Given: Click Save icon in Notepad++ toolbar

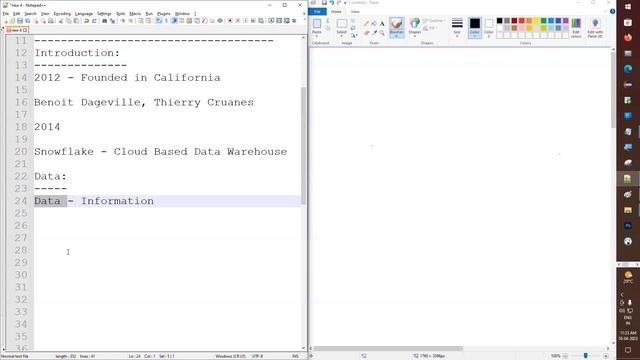Looking at the screenshot, I should [20, 21].
